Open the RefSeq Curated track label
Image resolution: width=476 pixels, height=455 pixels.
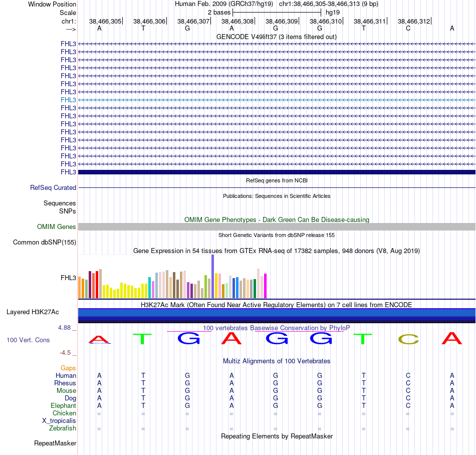pos(53,187)
